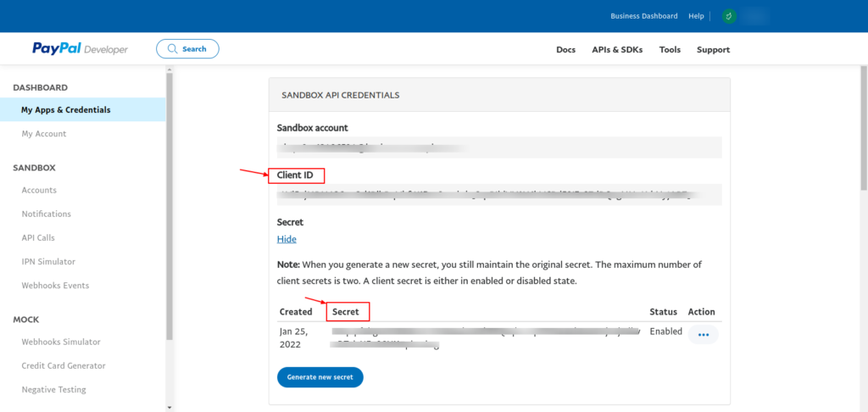Open API Calls page

(x=38, y=237)
